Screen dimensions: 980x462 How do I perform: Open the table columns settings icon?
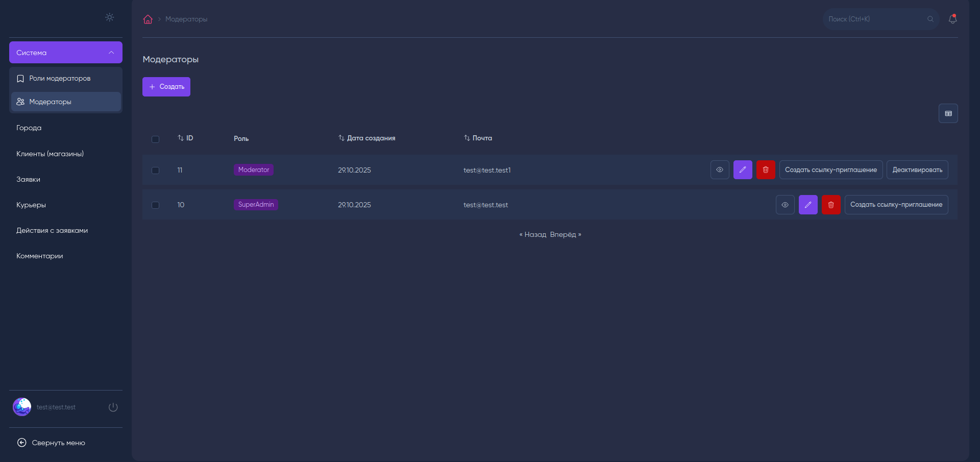tap(948, 113)
